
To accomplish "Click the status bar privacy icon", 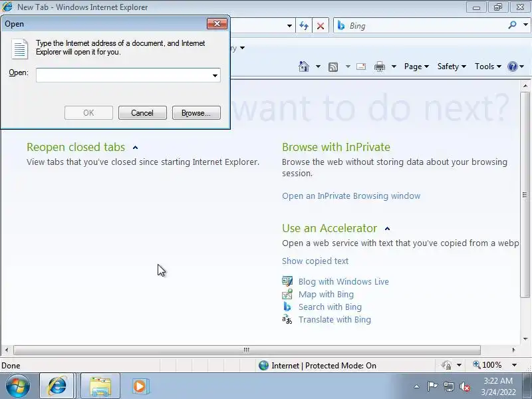I will tap(446, 365).
